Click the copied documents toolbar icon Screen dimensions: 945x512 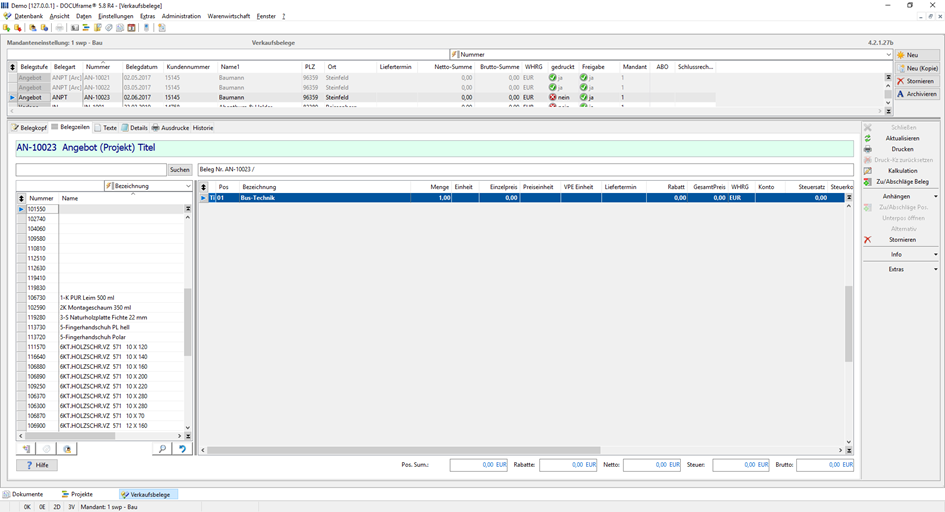pos(120,28)
